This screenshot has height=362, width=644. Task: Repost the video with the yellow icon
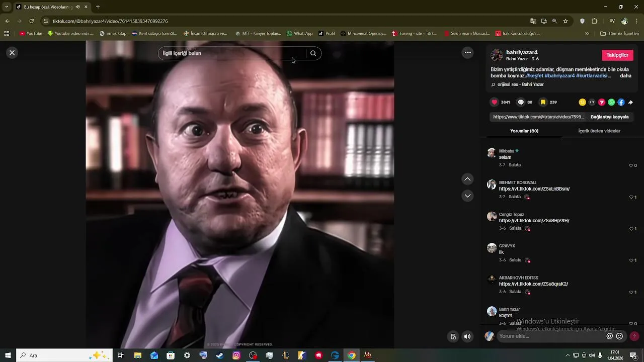[582, 102]
